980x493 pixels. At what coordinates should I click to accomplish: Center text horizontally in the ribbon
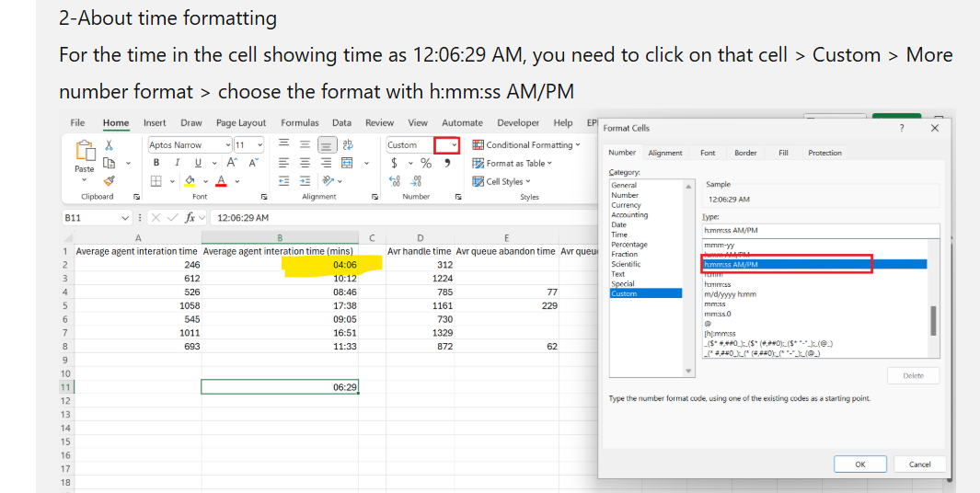305,163
